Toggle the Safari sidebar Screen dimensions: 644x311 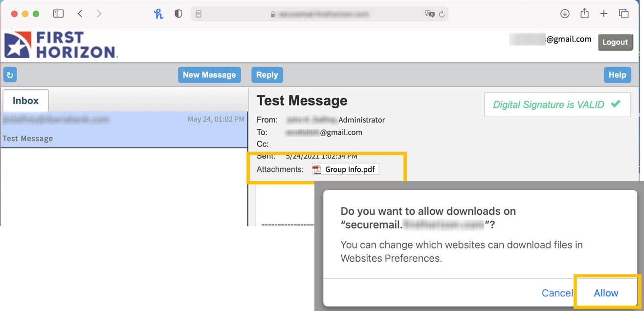[58, 14]
